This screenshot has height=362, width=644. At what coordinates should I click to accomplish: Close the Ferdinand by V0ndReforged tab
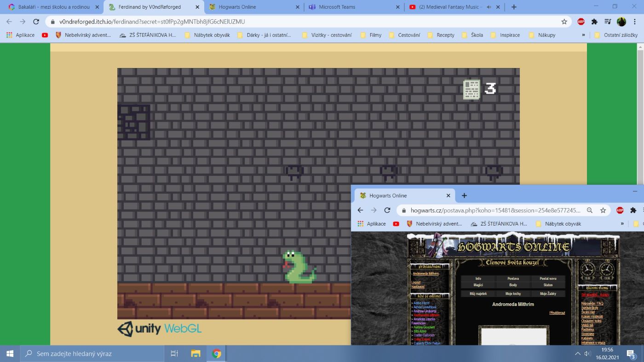197,7
